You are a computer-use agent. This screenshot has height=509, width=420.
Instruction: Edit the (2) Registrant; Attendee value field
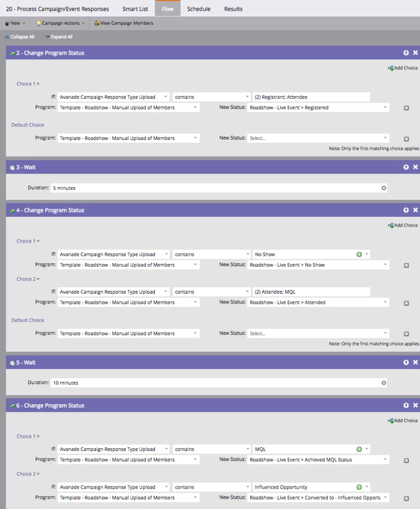311,97
